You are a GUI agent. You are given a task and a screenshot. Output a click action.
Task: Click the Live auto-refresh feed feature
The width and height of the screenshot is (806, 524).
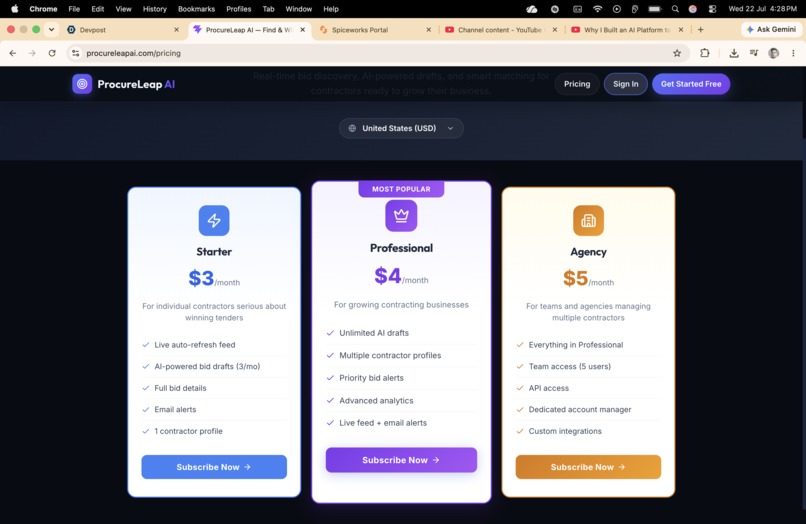pyautogui.click(x=195, y=345)
